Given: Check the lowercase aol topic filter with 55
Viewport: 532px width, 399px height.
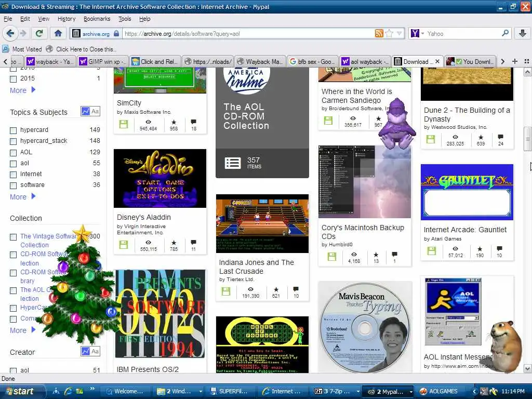Looking at the screenshot, I should pos(13,164).
